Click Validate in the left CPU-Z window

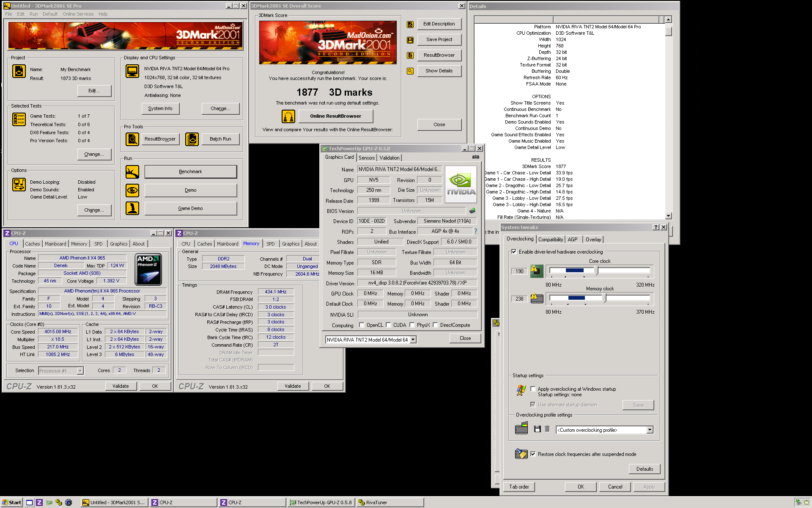coord(121,386)
